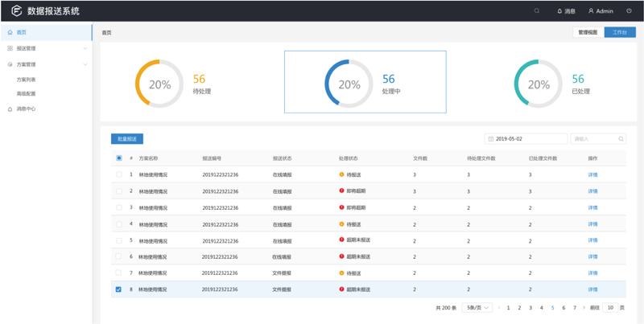
Task: Click the red warning icon in row 6
Action: (x=341, y=256)
